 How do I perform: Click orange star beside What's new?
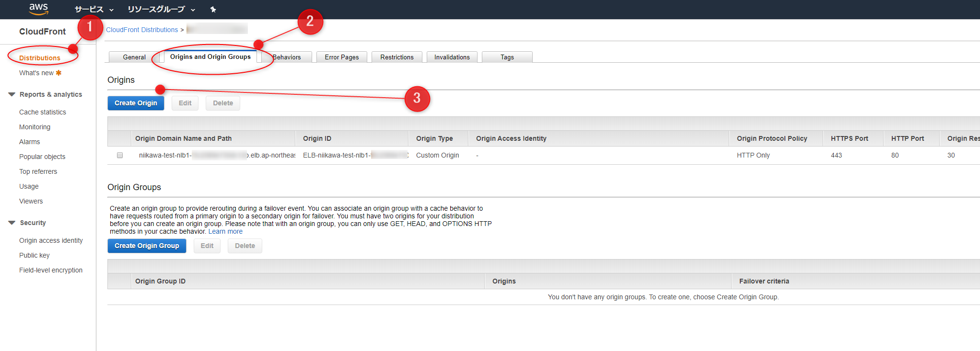click(x=59, y=73)
